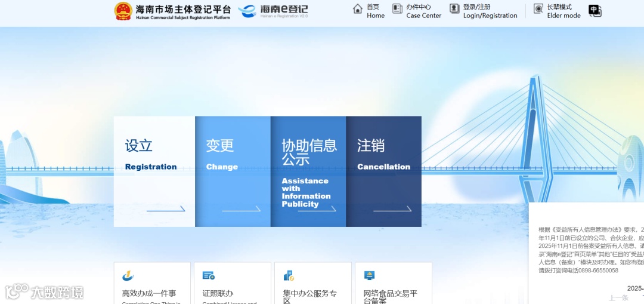Screen dimensions: 644x304
Task: Switch language with the 中 icon
Action: [x=595, y=11]
